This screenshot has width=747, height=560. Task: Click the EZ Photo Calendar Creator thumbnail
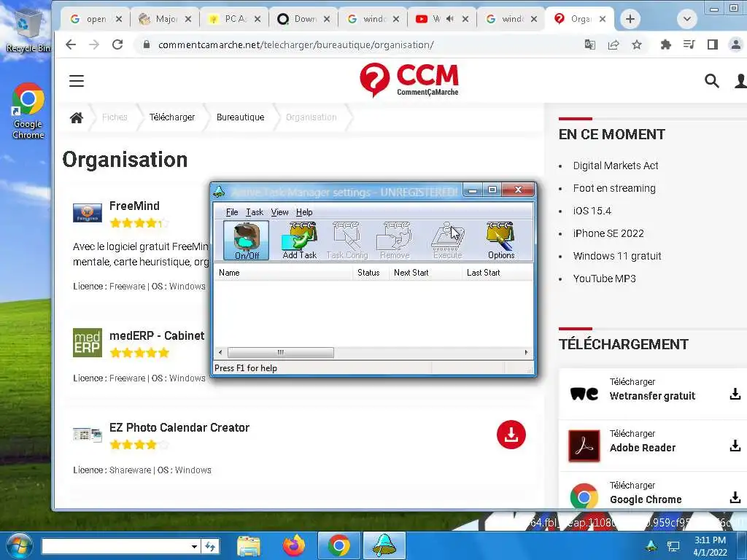tap(88, 435)
